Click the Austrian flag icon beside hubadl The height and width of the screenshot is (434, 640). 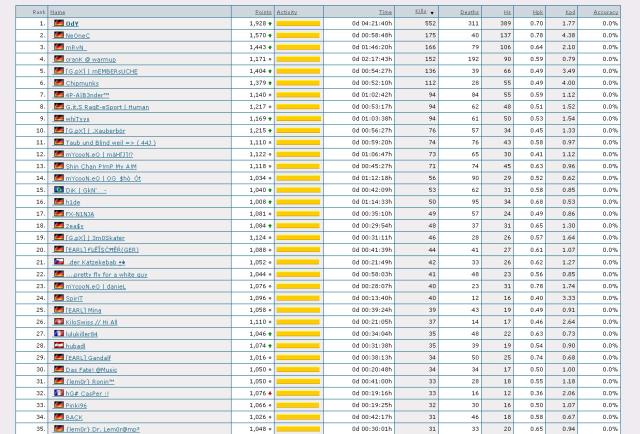tap(59, 346)
